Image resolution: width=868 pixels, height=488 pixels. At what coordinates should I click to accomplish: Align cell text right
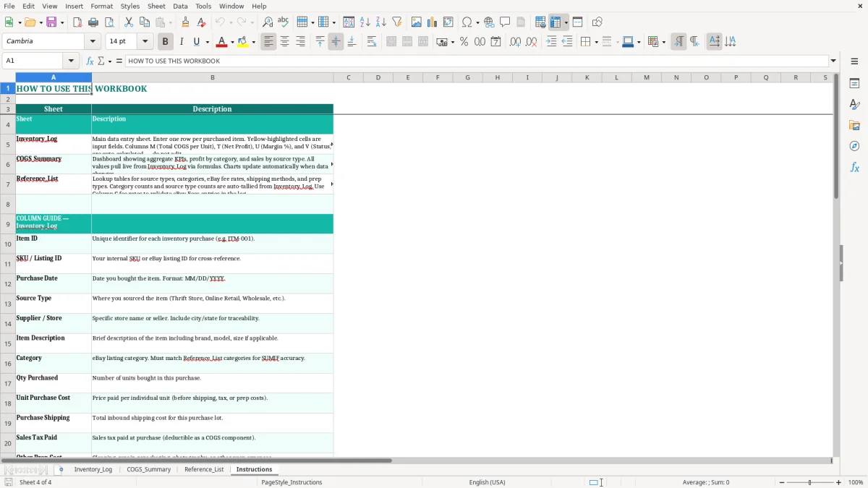(300, 42)
